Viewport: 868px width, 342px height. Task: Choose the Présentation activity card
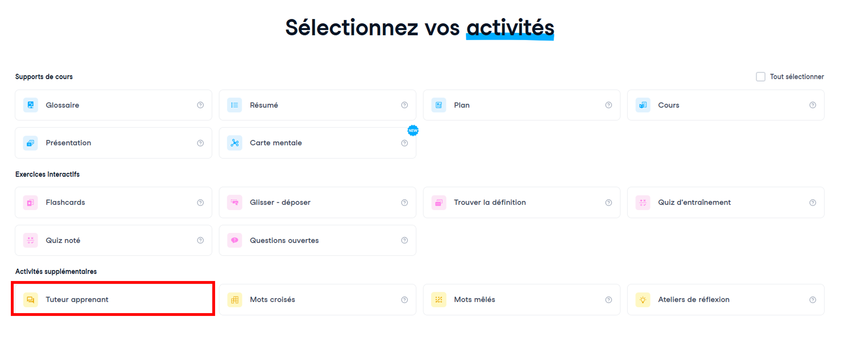point(113,143)
